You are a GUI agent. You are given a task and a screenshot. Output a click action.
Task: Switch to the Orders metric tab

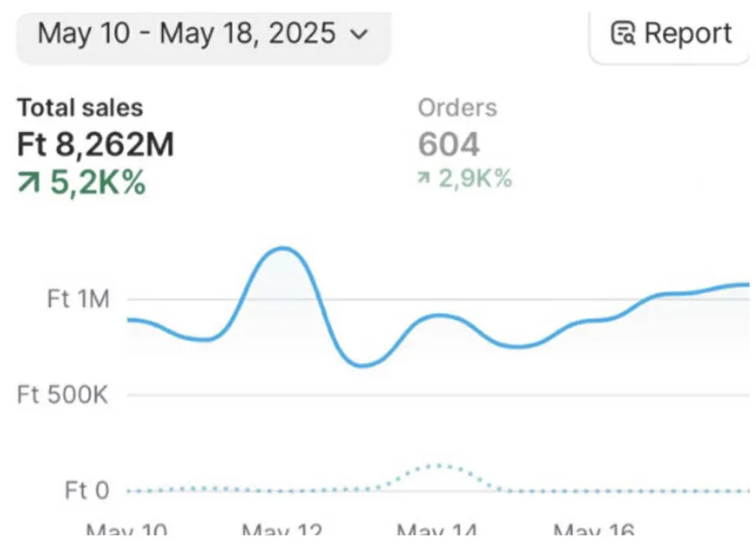pyautogui.click(x=457, y=108)
